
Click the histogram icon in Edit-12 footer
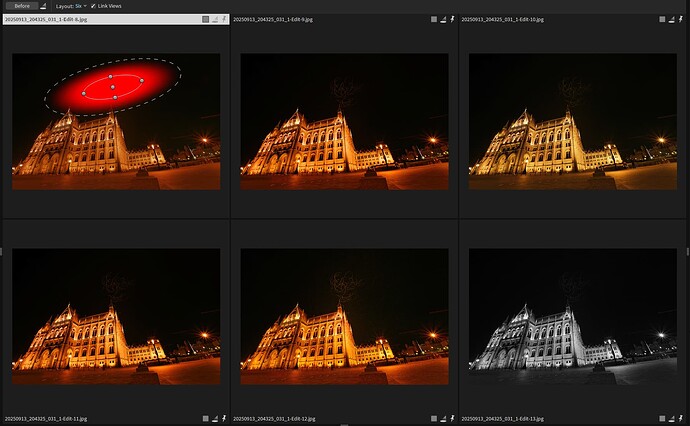[444, 418]
